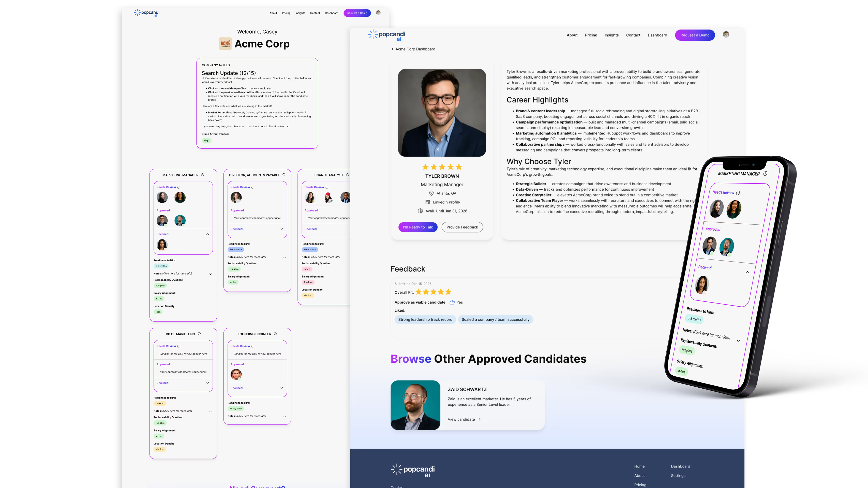Click Provide Feedback button

pyautogui.click(x=462, y=227)
